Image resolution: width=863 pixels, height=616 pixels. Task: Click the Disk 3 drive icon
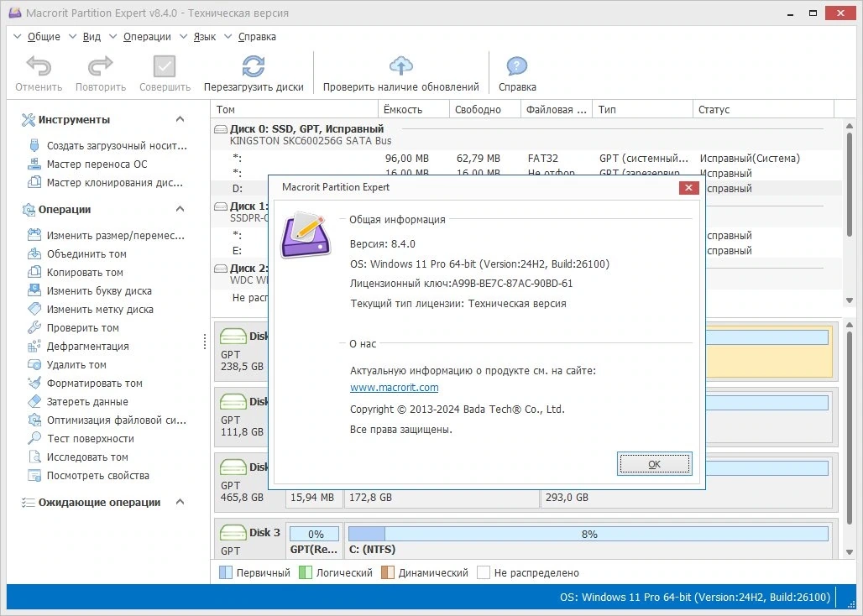[233, 532]
